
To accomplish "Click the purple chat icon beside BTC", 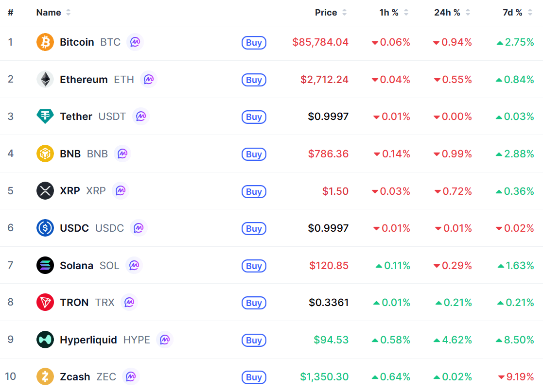I will point(135,42).
